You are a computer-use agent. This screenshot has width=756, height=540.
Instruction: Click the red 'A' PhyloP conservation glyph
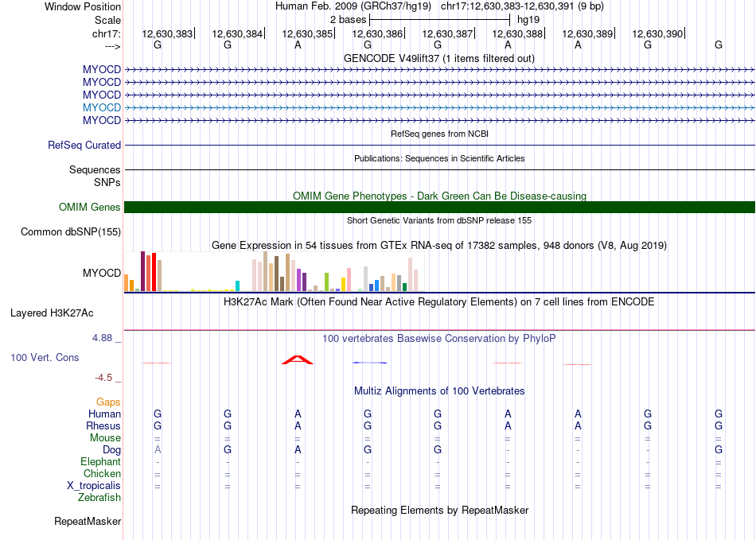pyautogui.click(x=298, y=360)
